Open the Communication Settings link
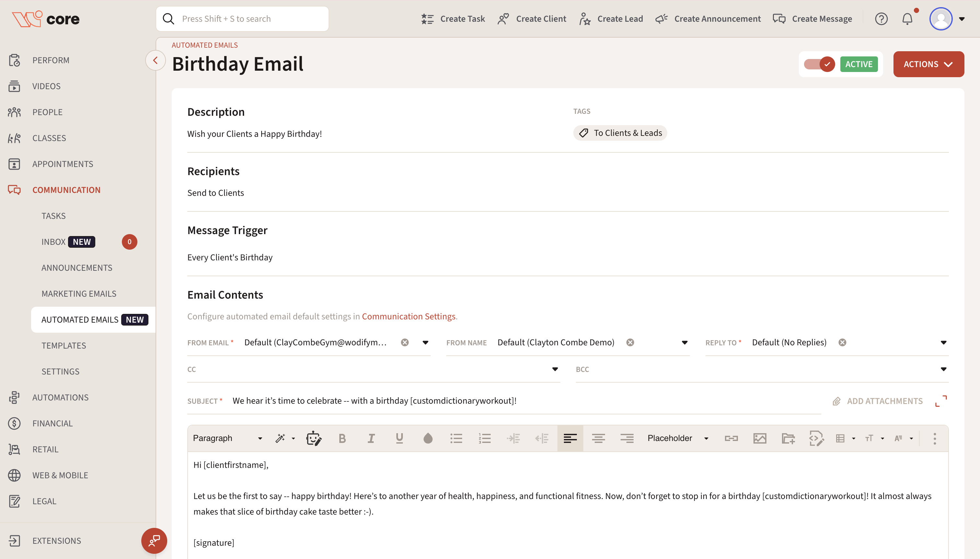Screen dimensions: 980x559 [408, 316]
